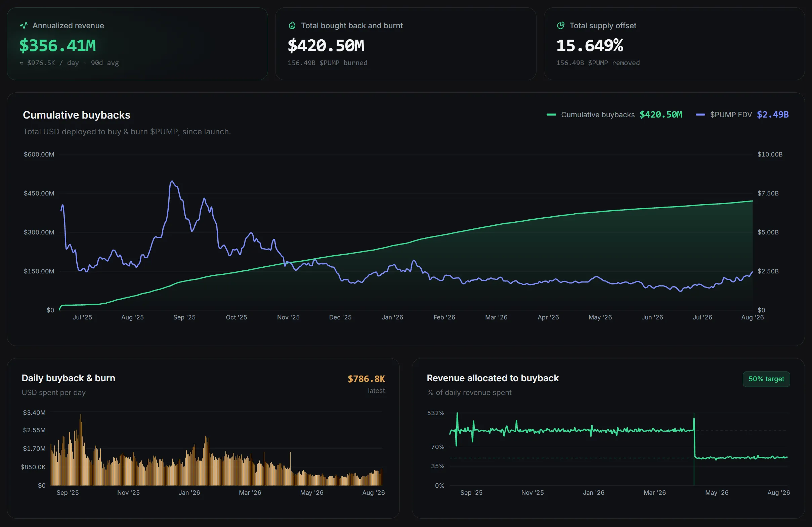This screenshot has width=812, height=527.
Task: Click the $7.50B right axis label
Action: [x=768, y=193]
